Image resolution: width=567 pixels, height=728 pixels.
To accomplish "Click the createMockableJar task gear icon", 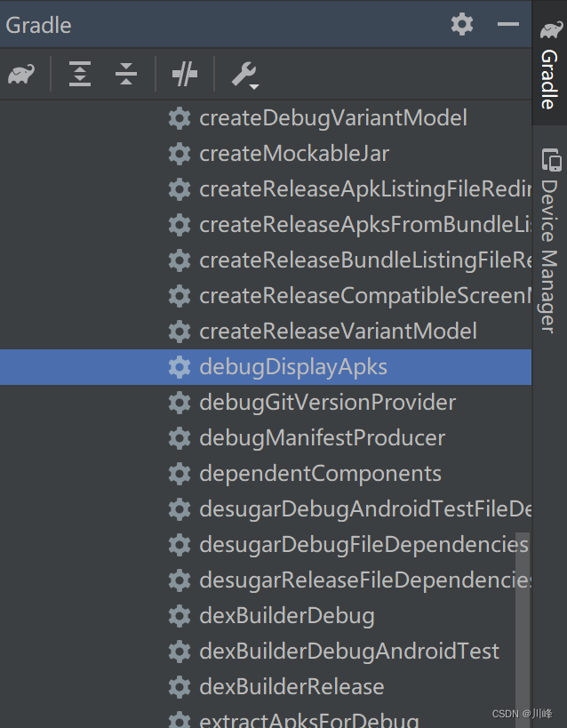I will [x=180, y=153].
